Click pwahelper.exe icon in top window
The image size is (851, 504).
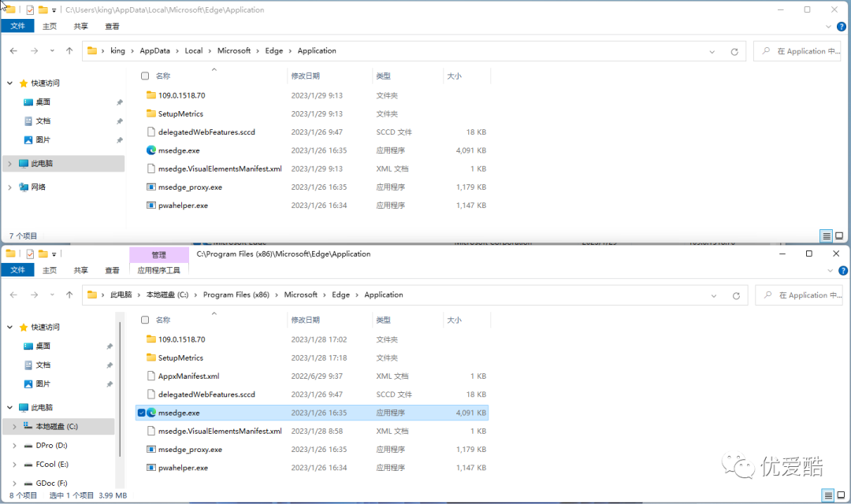point(151,206)
